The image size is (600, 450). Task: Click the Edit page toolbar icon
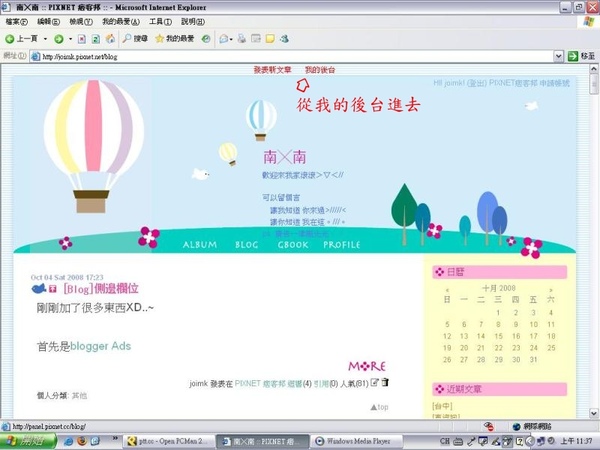pyautogui.click(x=256, y=38)
